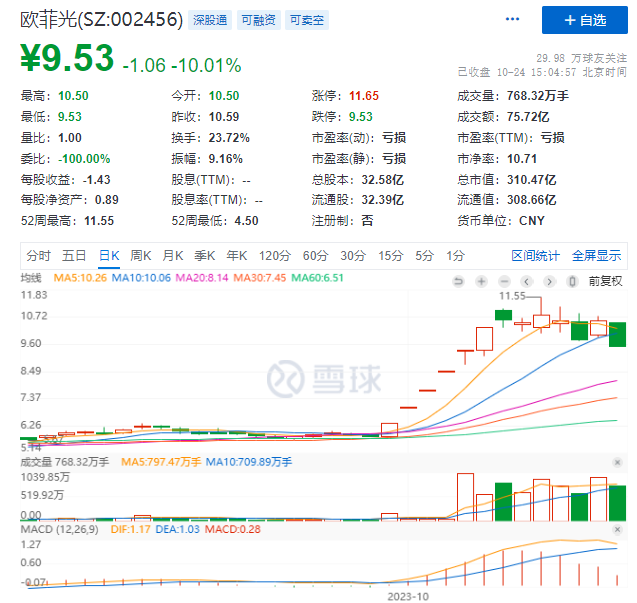Image resolution: width=637 pixels, height=603 pixels.
Task: Click the MACD (12,26,9) indicator title
Action: tap(60, 529)
